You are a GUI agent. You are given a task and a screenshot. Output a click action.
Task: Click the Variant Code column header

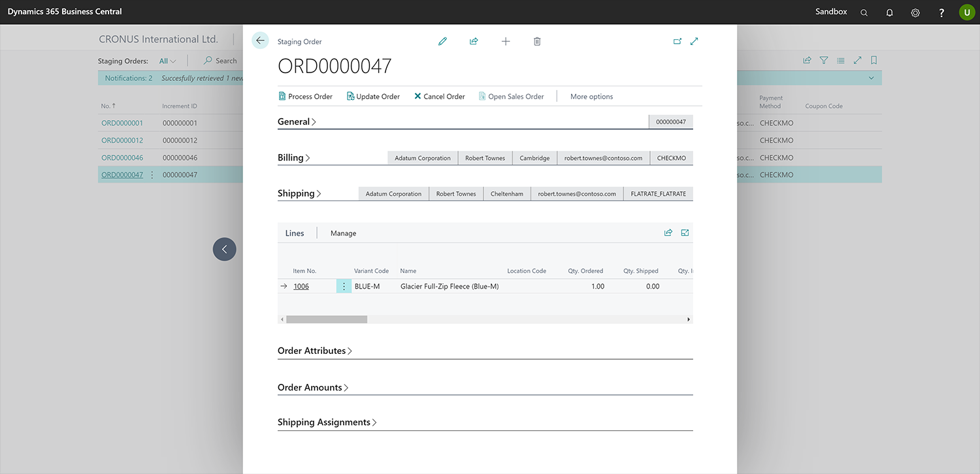371,271
